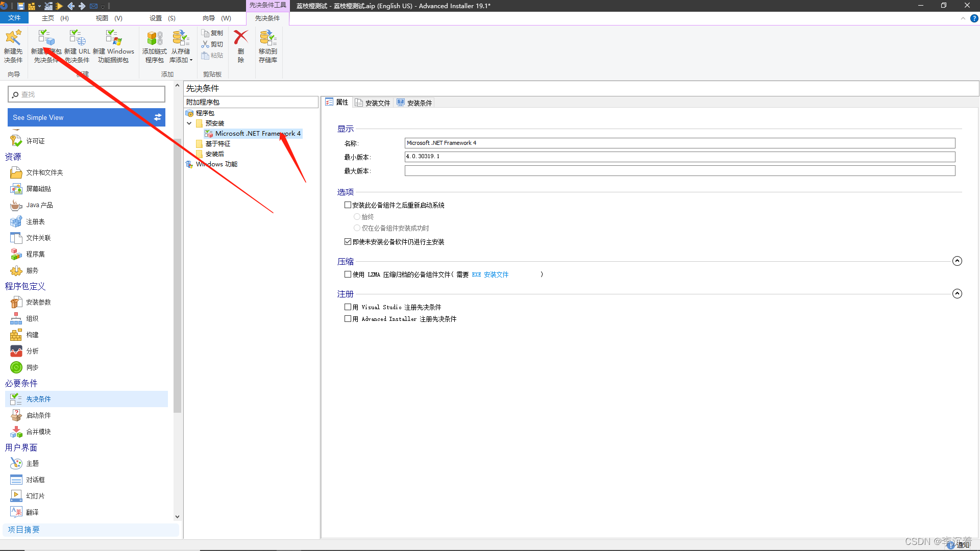Click the maximum version input field
The height and width of the screenshot is (551, 980).
pos(679,171)
